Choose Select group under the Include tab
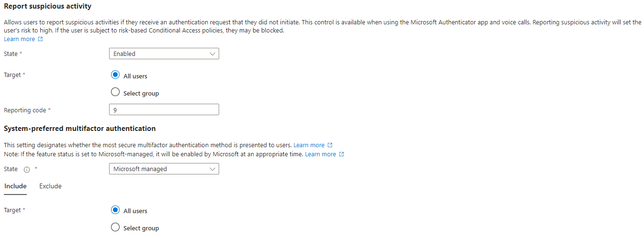 [115, 227]
